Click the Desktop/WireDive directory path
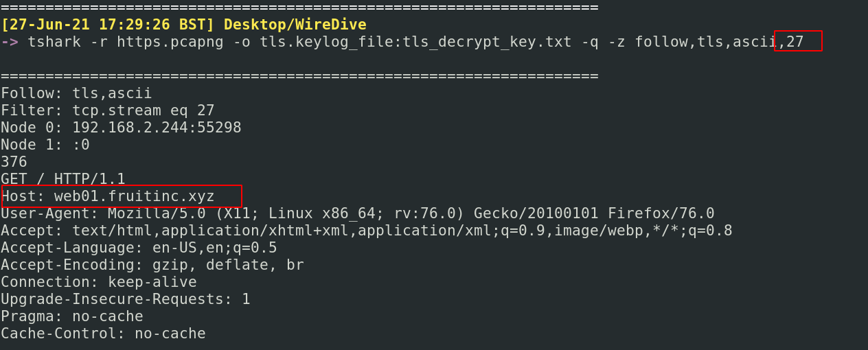The height and width of the screenshot is (350, 868). 295,25
